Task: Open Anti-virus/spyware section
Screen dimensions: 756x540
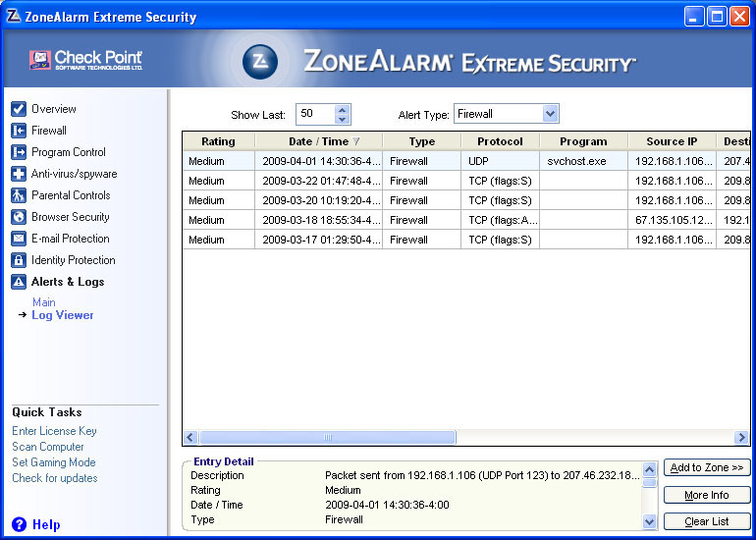Action: [75, 174]
